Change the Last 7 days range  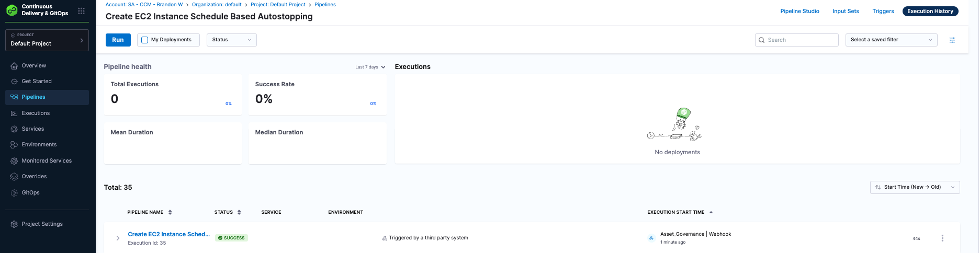point(370,67)
